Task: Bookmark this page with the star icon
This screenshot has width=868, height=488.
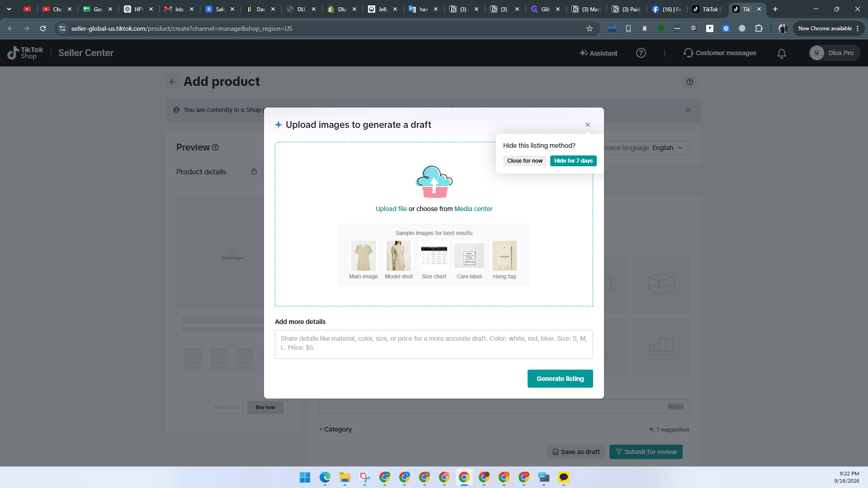Action: pos(590,28)
